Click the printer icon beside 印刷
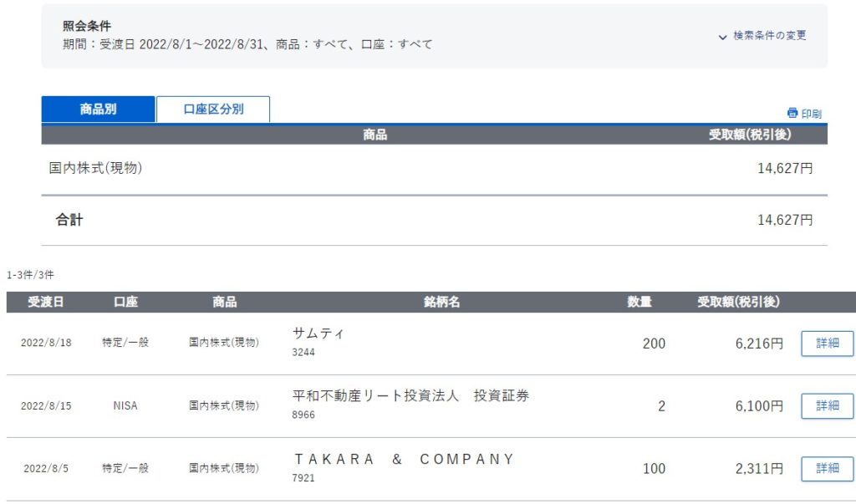Screen dimensions: 856x504 point(792,113)
